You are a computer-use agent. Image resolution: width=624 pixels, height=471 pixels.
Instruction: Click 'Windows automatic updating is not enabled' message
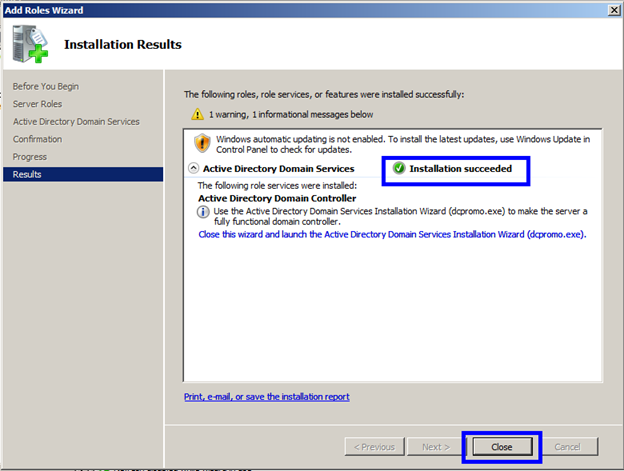(403, 144)
